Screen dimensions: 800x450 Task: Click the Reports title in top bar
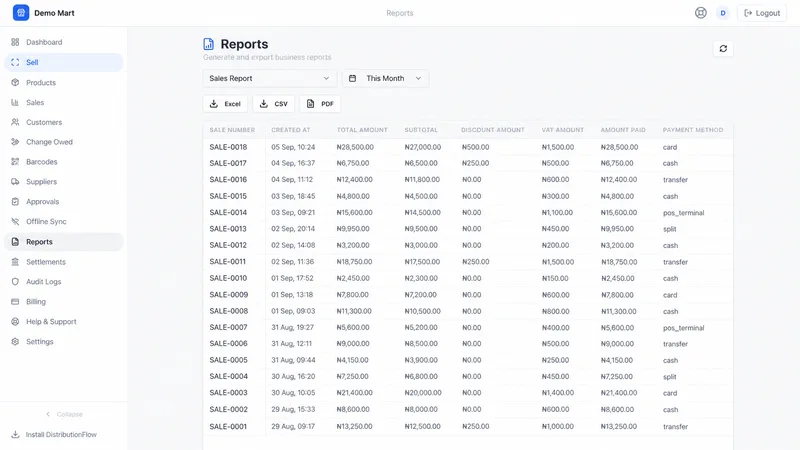(x=399, y=13)
